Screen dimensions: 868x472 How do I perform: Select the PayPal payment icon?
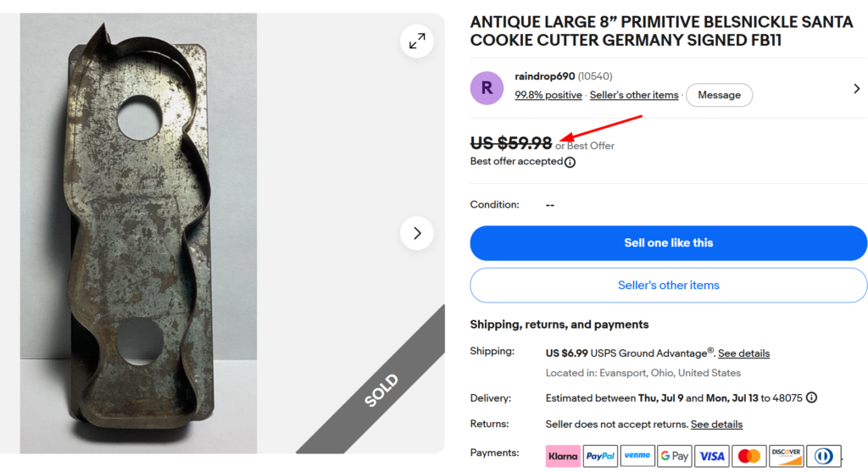coord(600,456)
